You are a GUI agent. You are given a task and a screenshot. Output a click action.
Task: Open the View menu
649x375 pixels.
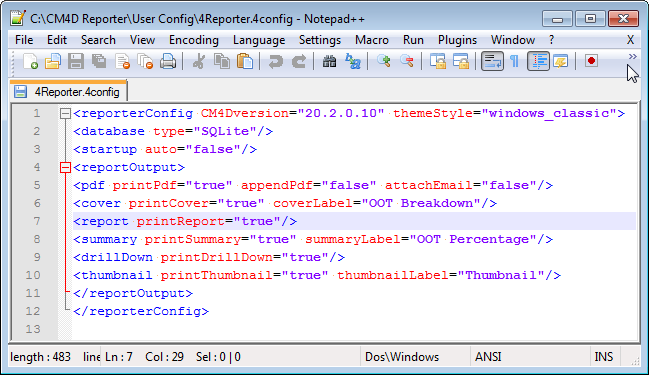point(142,40)
